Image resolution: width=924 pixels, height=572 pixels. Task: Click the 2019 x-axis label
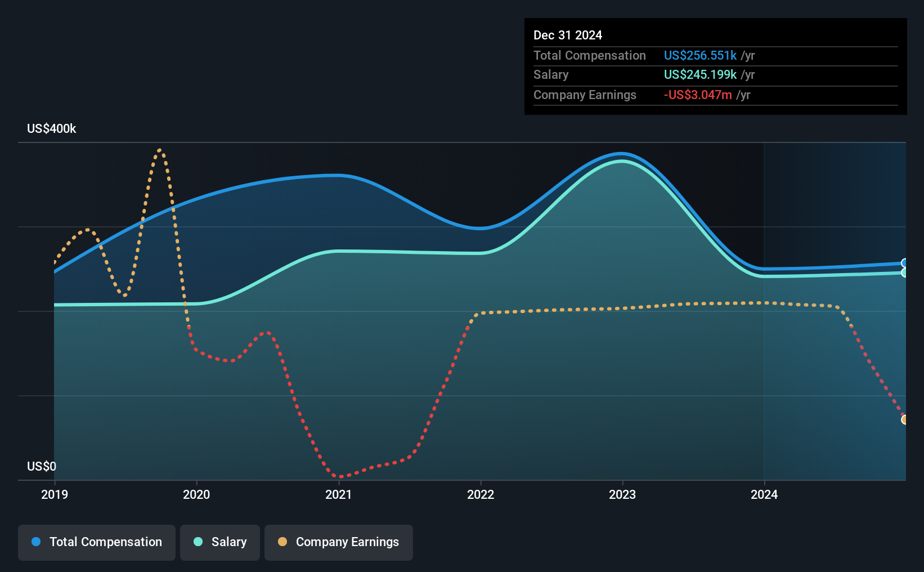(x=55, y=494)
